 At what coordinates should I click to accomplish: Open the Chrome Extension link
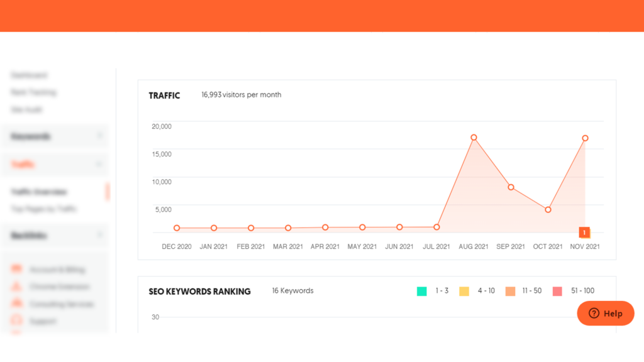(x=60, y=287)
